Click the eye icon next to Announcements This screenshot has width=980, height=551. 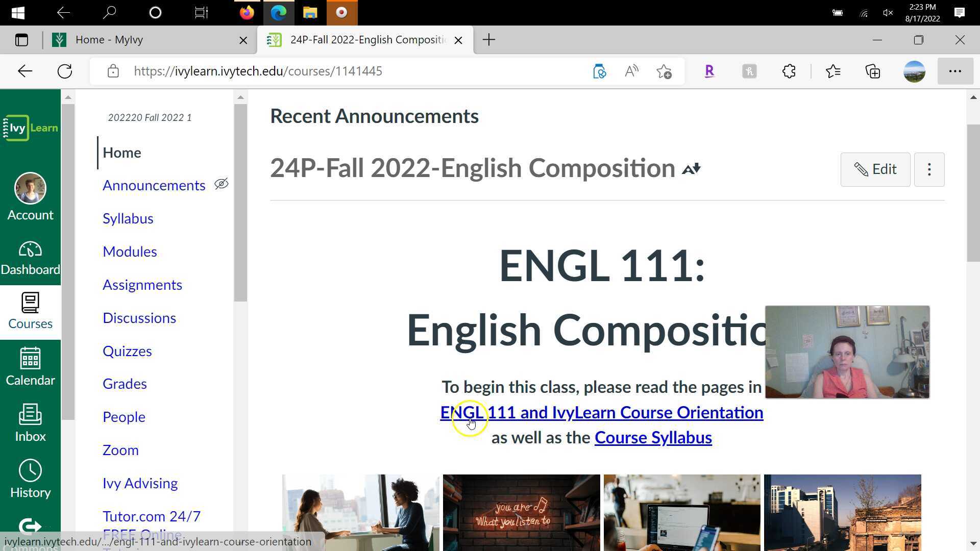pyautogui.click(x=221, y=184)
